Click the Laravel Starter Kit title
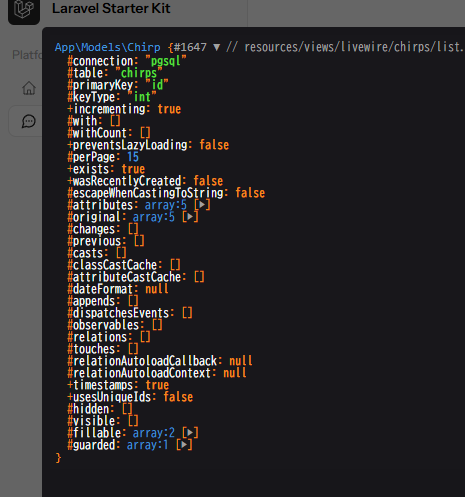The width and height of the screenshot is (465, 497). [x=111, y=8]
